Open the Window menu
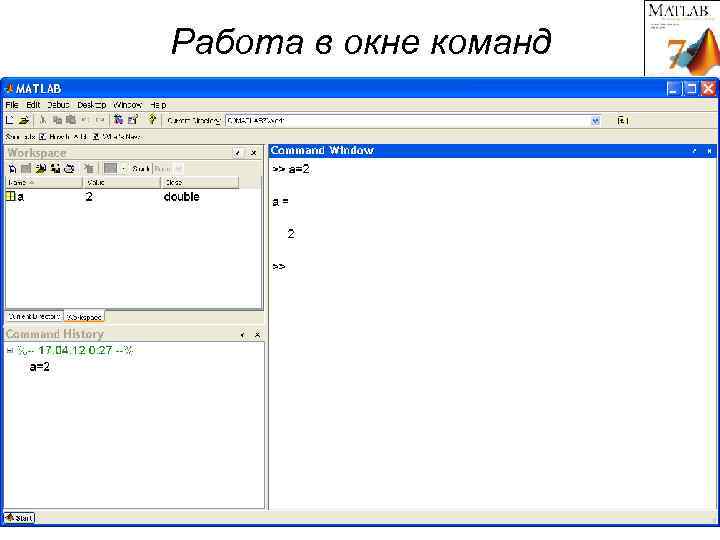The width and height of the screenshot is (720, 540). [128, 105]
